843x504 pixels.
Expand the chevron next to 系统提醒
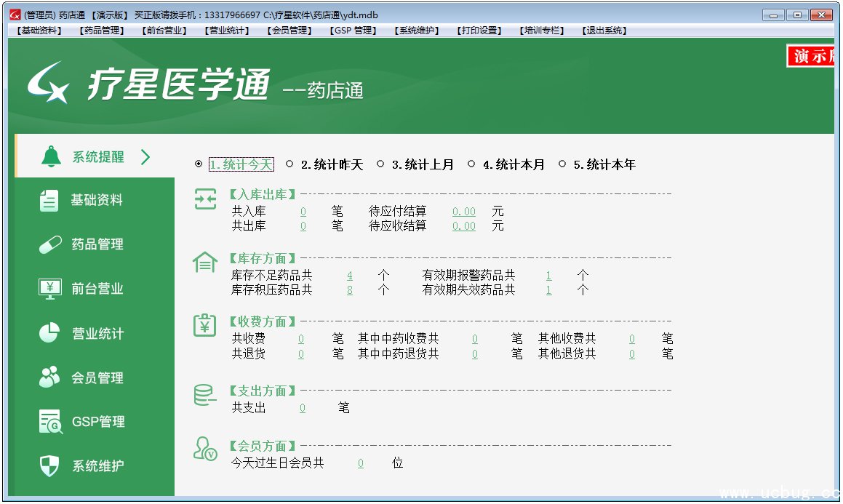click(145, 157)
